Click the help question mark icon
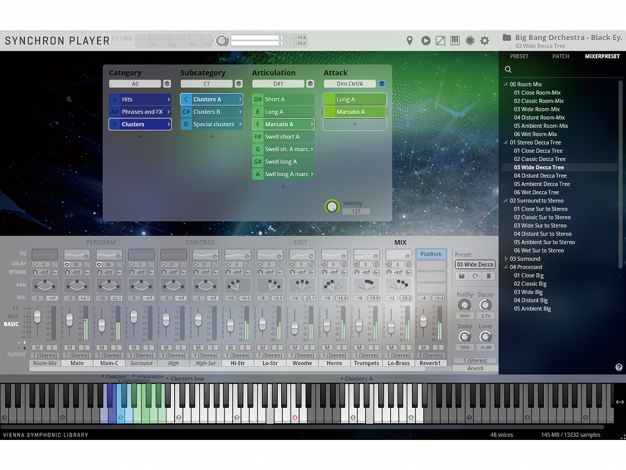Screen dimensions: 626x470 click(x=618, y=367)
